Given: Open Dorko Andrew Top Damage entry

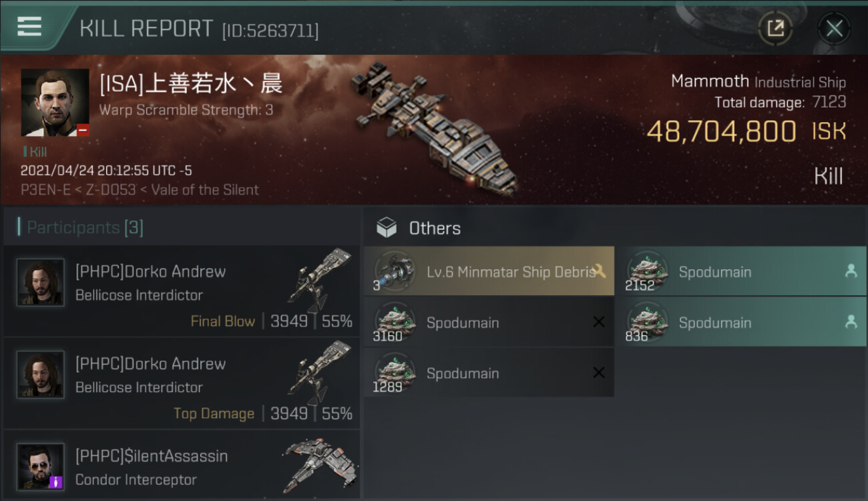Looking at the screenshot, I should (x=182, y=383).
